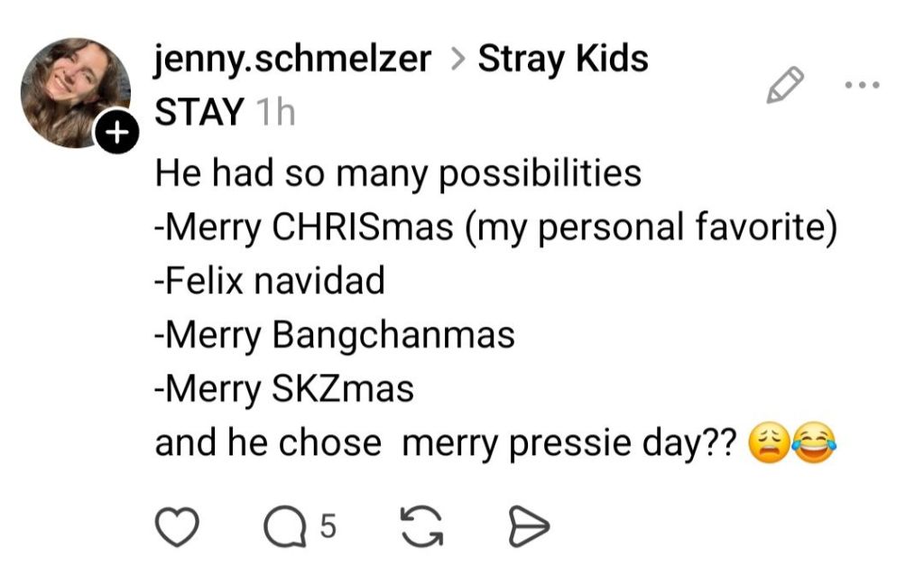Viewport: 924px width, 586px height.
Task: Follow the user via the plus badge
Action: click(116, 135)
